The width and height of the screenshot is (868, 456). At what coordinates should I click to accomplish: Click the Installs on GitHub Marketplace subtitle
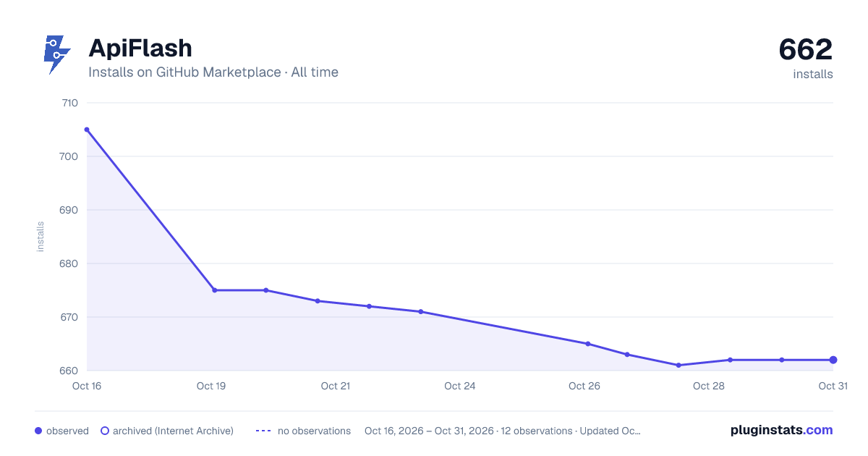click(213, 72)
